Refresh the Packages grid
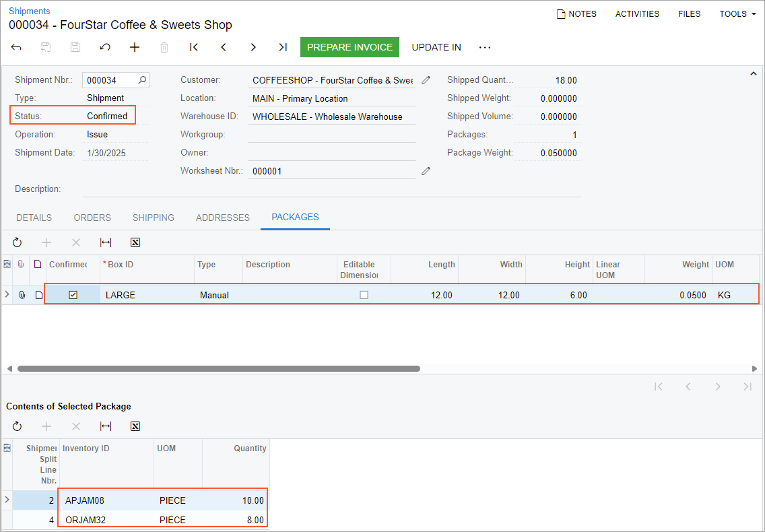765x532 pixels. point(17,242)
